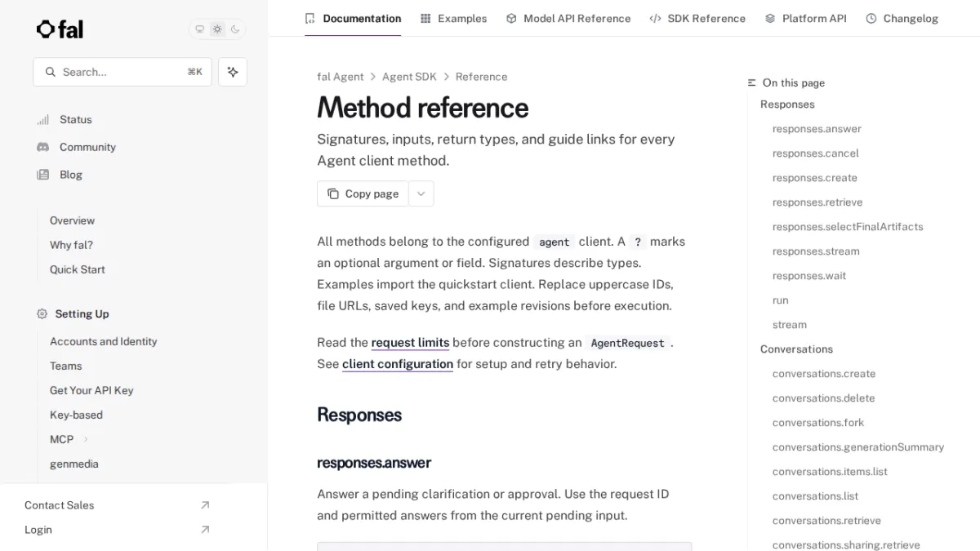Click the responses.answer heading
980x551 pixels.
pyautogui.click(x=374, y=463)
